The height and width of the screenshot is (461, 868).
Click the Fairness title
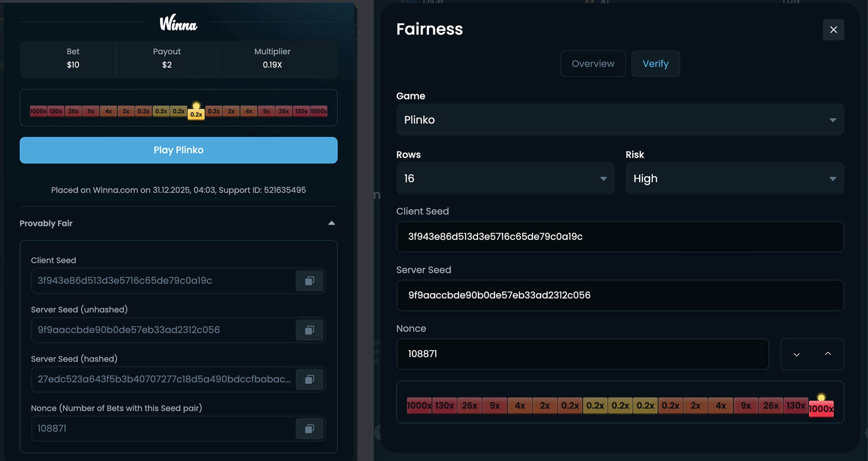(429, 29)
